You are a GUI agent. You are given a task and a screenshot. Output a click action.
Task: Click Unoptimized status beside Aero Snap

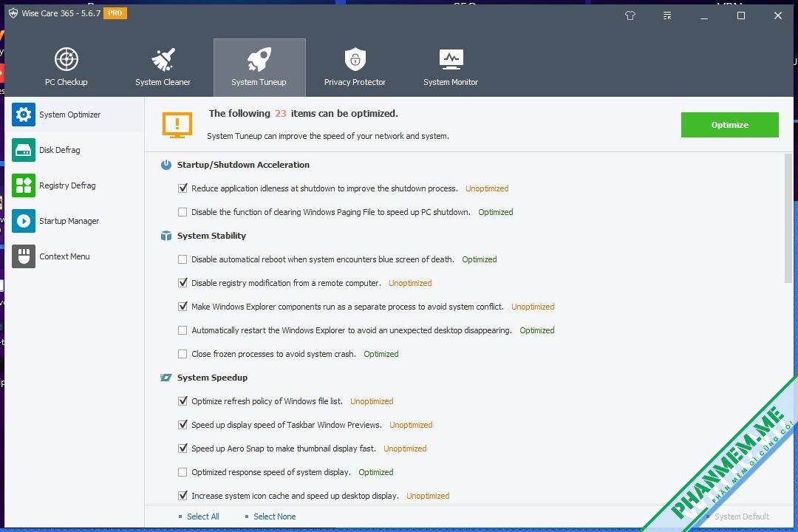405,449
